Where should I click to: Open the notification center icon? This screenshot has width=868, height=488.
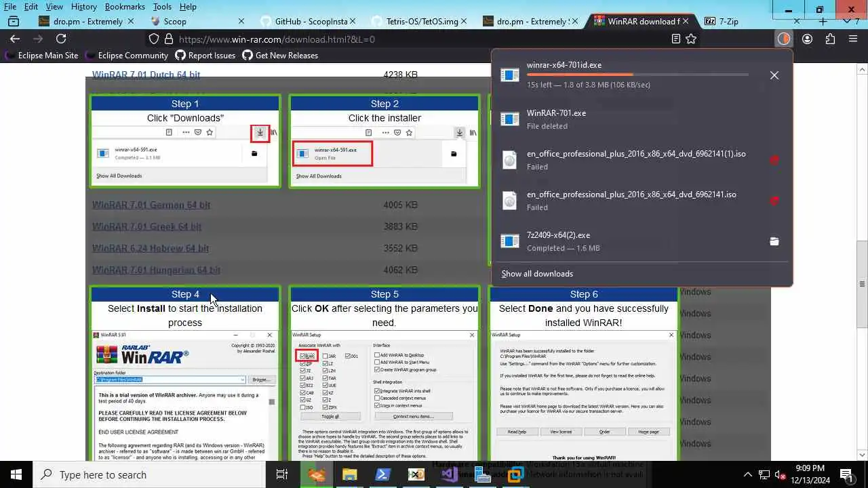point(847,474)
